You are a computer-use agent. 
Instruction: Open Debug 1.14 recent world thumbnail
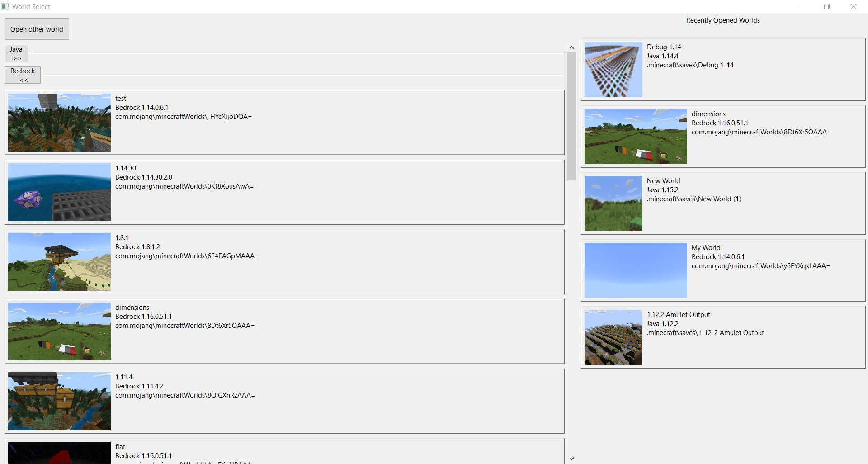613,70
